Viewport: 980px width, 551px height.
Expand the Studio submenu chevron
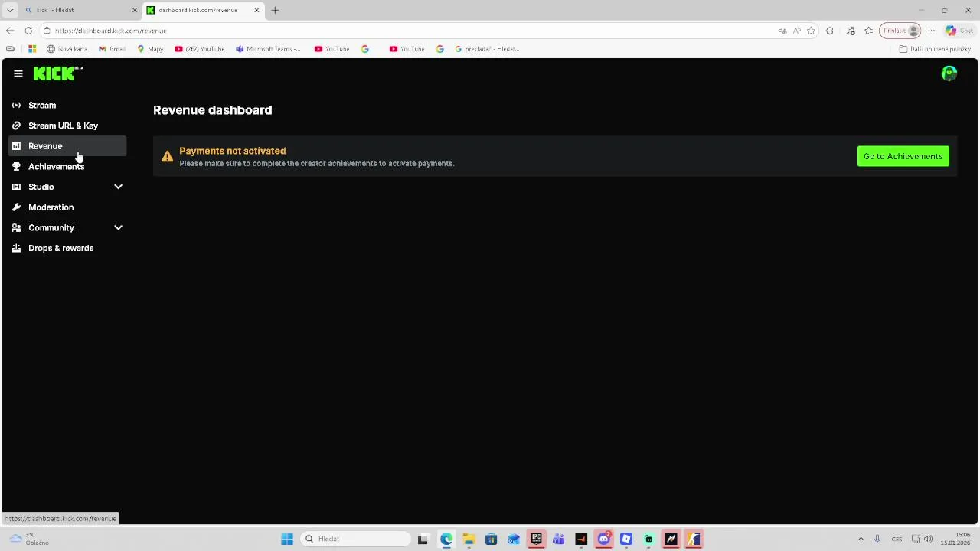click(x=118, y=187)
